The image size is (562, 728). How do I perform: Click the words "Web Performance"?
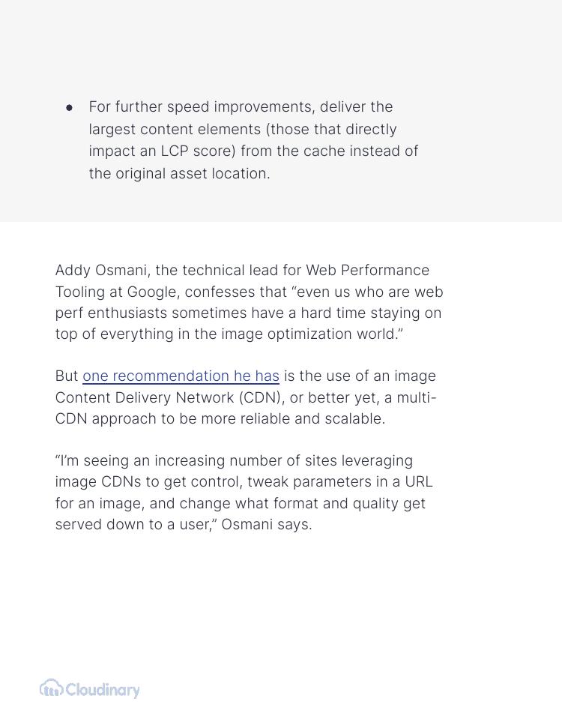pyautogui.click(x=367, y=271)
